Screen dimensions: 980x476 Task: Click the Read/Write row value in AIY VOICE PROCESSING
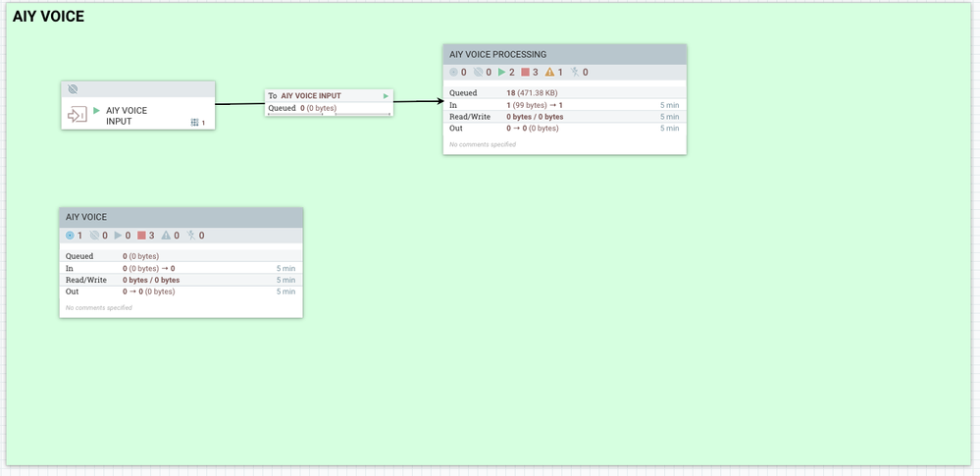tap(535, 117)
